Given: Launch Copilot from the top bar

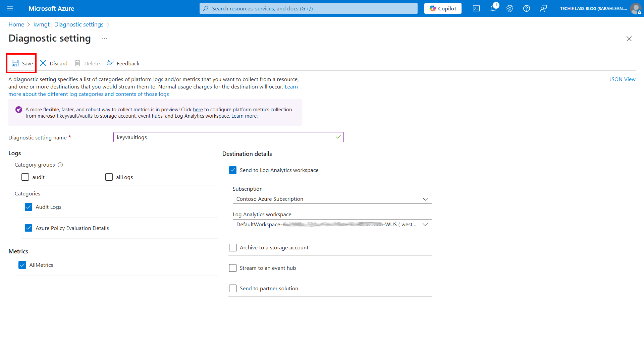Looking at the screenshot, I should tap(442, 8).
